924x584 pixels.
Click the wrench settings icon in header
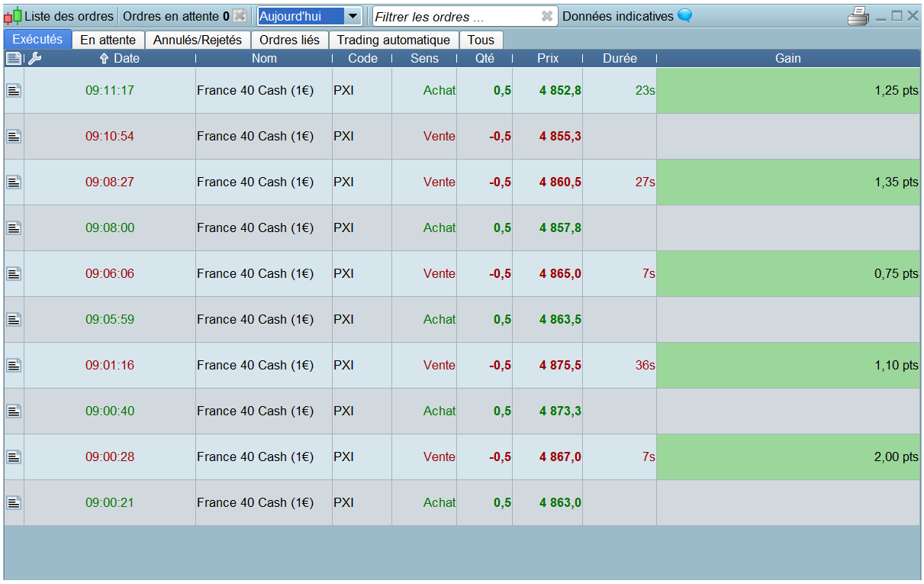tap(34, 58)
